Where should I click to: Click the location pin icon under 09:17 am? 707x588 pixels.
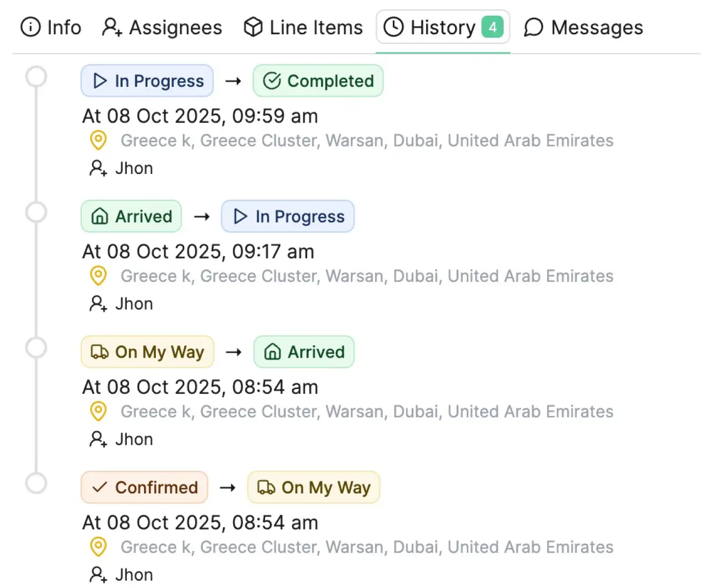click(x=98, y=276)
